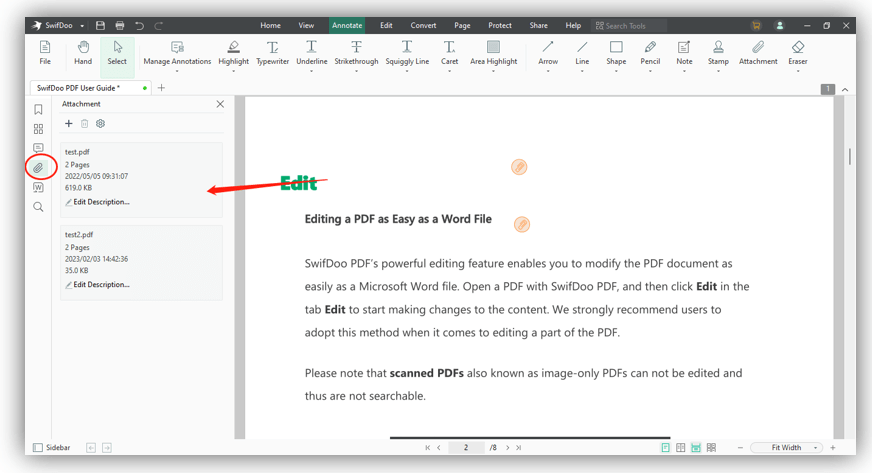Select the Caret tool
Viewport: 872px width, 473px height.
point(449,53)
